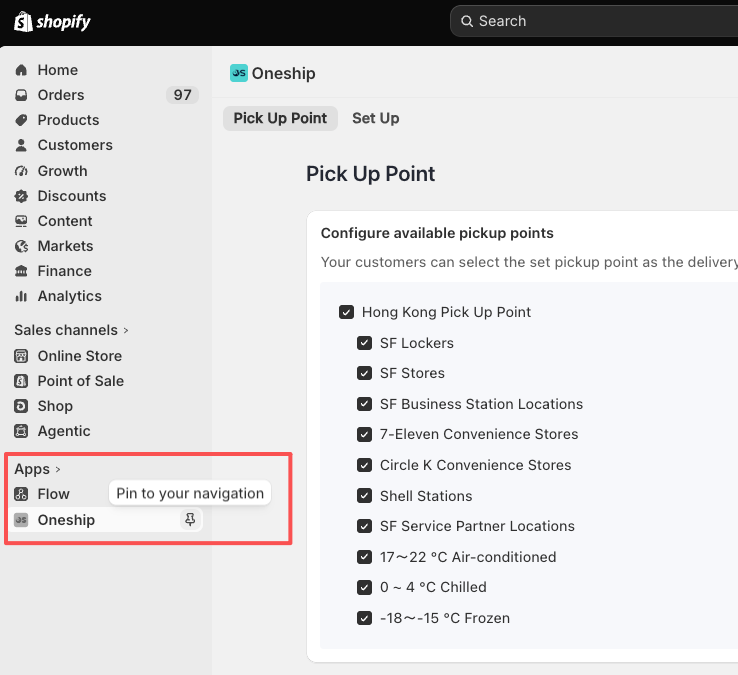Toggle 17~22 °C Air-conditioned checkbox
The width and height of the screenshot is (738, 675).
point(364,557)
